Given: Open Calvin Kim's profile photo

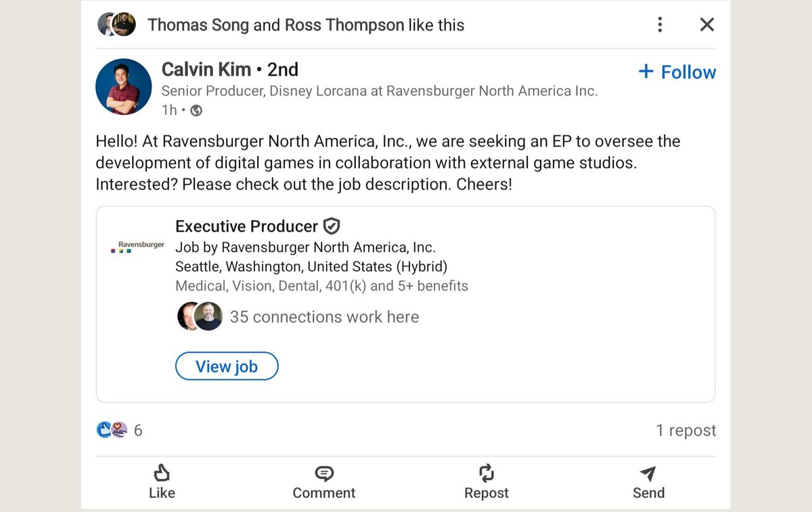Looking at the screenshot, I should pyautogui.click(x=123, y=87).
